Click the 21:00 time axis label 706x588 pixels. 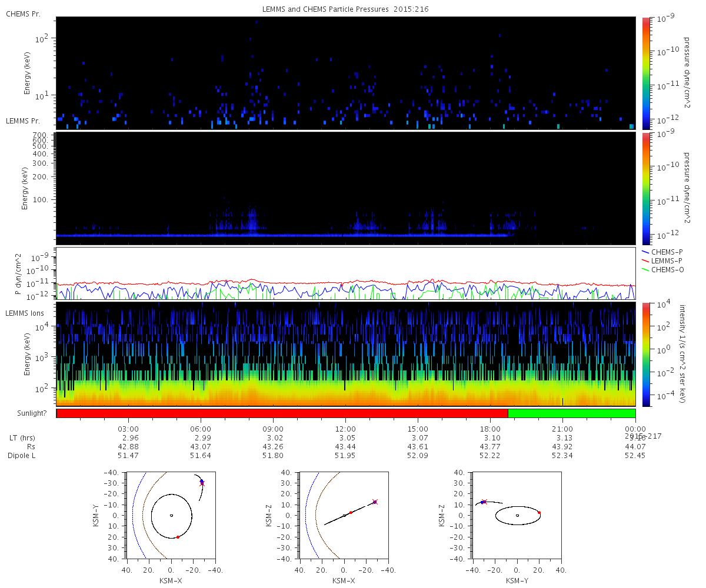562,429
